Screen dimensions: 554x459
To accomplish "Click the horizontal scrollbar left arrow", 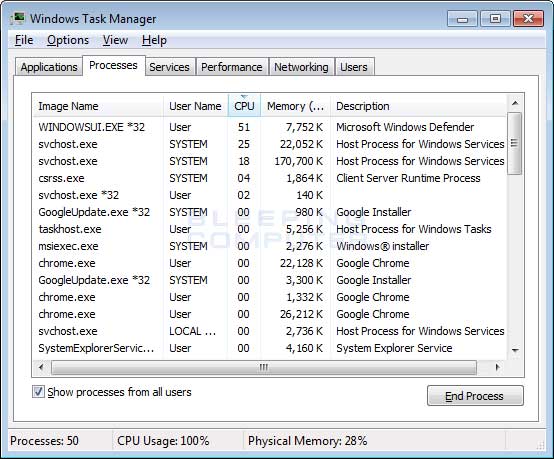I will click(x=41, y=367).
